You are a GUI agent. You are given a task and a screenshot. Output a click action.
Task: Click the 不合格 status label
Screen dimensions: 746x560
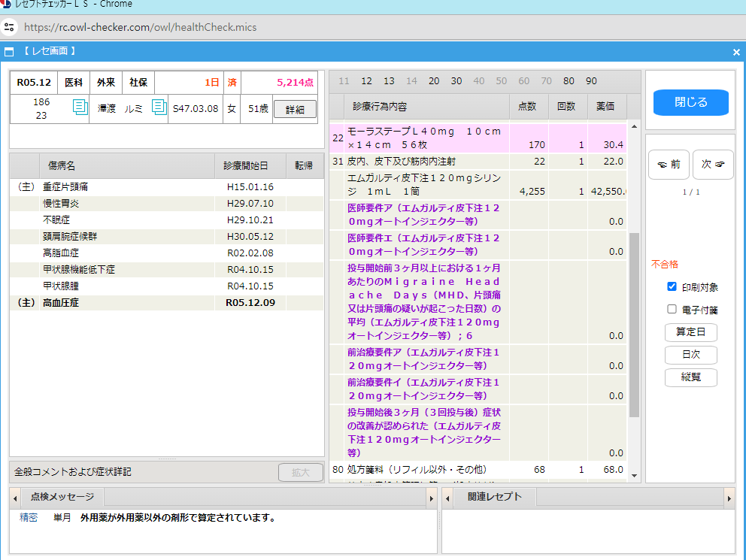(x=665, y=265)
